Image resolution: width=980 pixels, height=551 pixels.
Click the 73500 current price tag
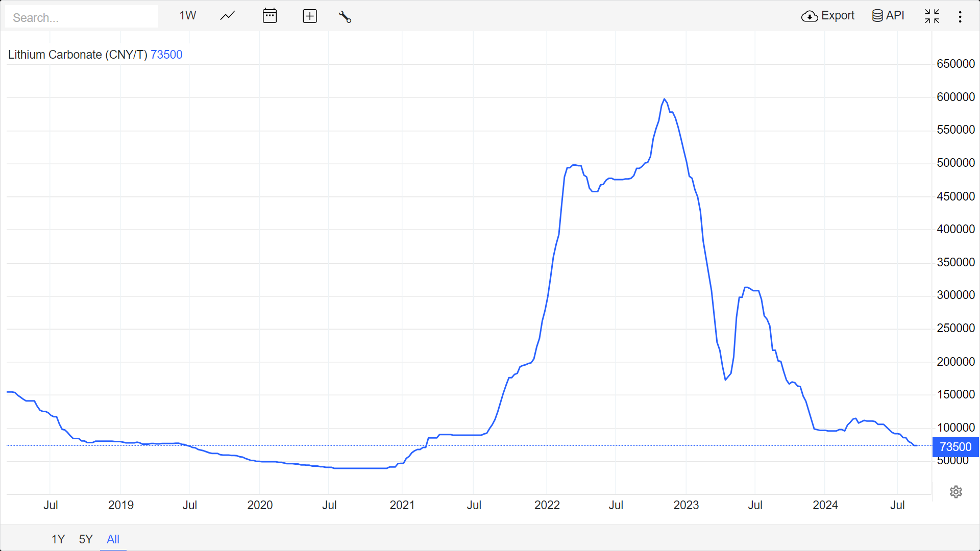(955, 447)
